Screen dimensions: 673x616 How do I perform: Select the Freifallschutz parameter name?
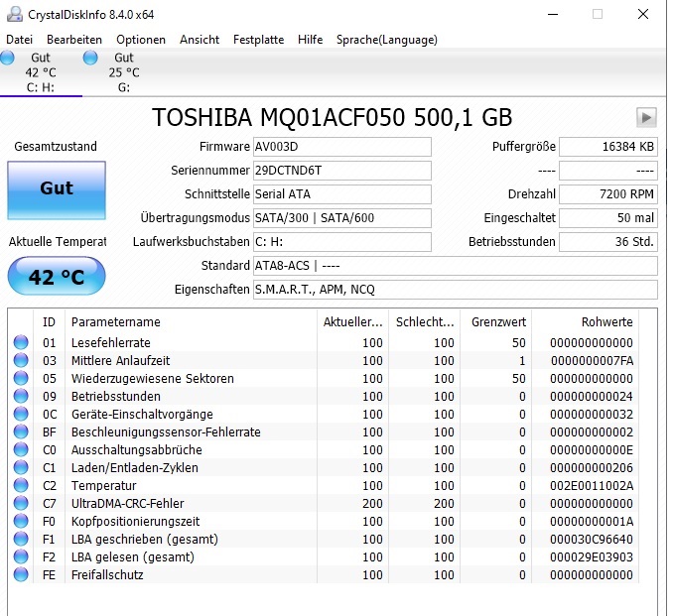pyautogui.click(x=107, y=574)
